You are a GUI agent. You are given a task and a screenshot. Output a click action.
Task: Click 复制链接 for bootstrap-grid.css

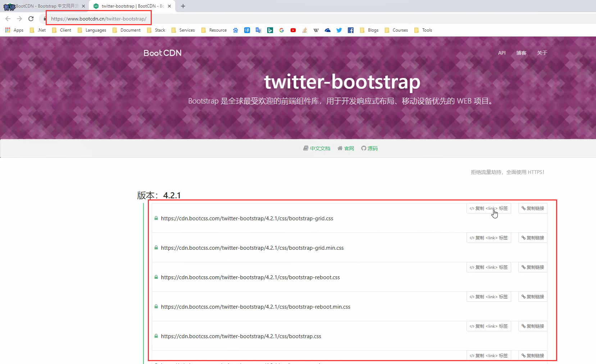(533, 208)
